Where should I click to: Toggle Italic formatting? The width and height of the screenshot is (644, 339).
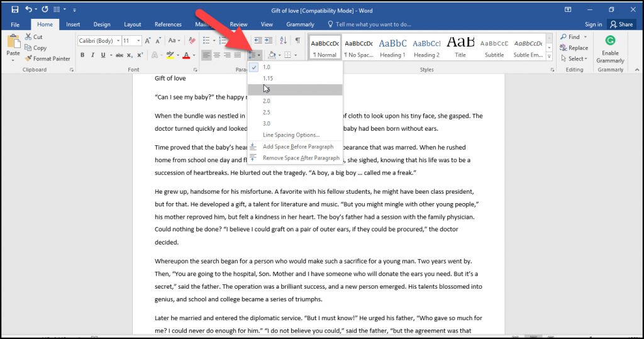(x=93, y=55)
